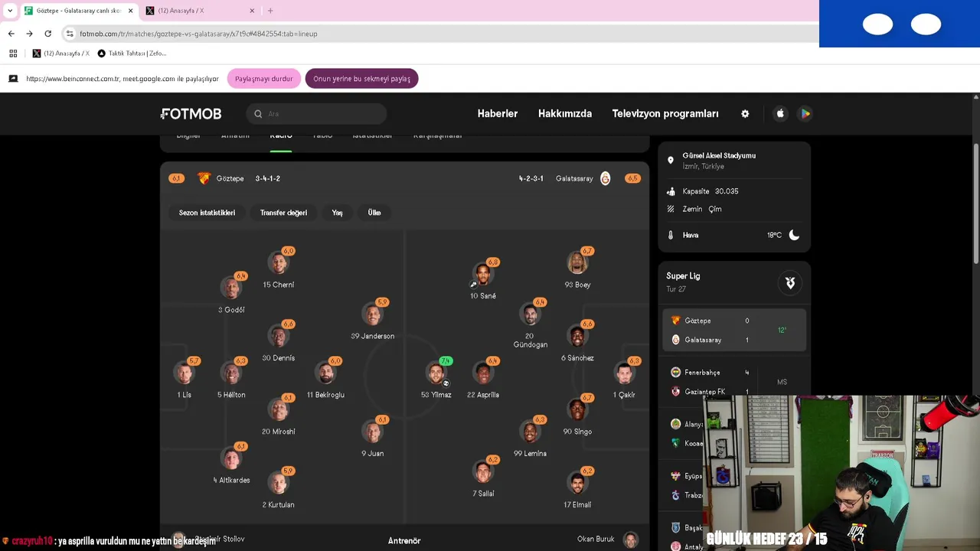Viewport: 980px width, 551px height.
Task: Select the Transfer değeri filter
Action: [x=283, y=213]
